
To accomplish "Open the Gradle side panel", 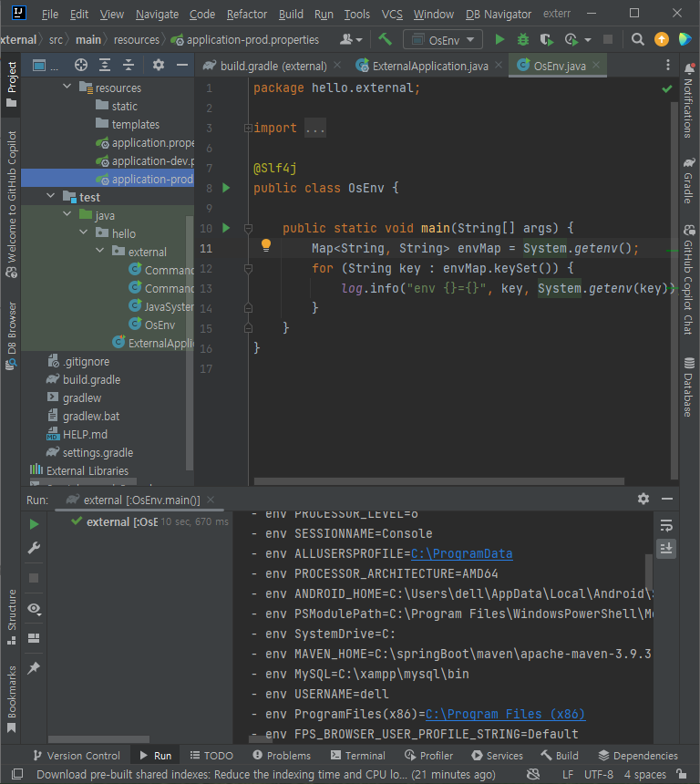I will click(689, 181).
